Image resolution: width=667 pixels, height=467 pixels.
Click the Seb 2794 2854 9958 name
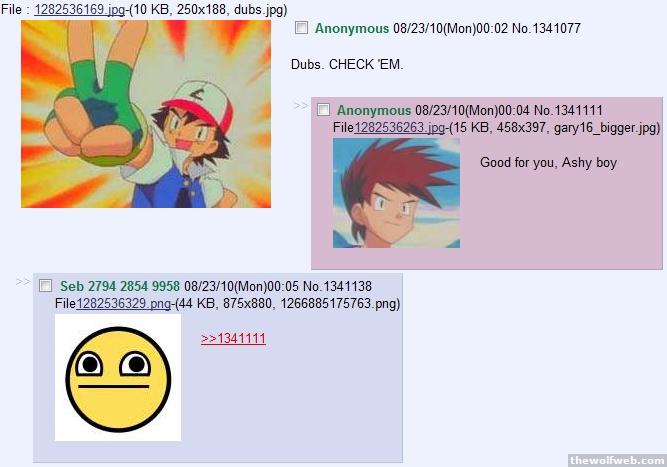click(x=120, y=286)
